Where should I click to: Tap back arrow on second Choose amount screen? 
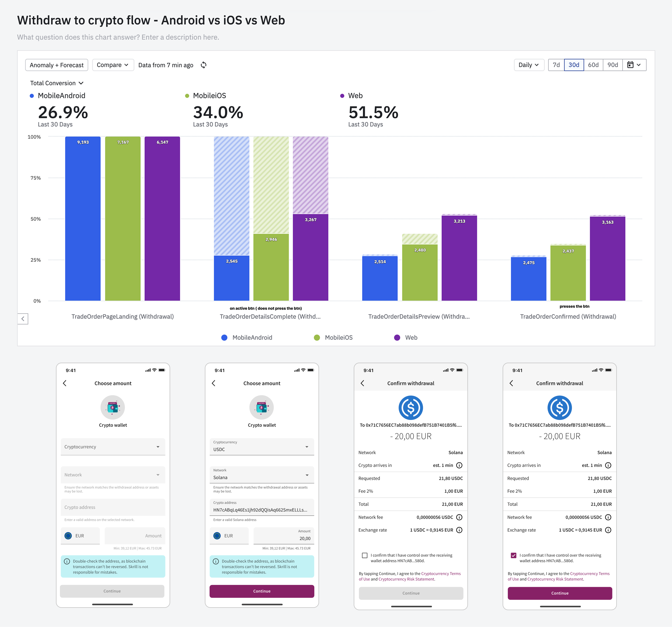point(213,383)
